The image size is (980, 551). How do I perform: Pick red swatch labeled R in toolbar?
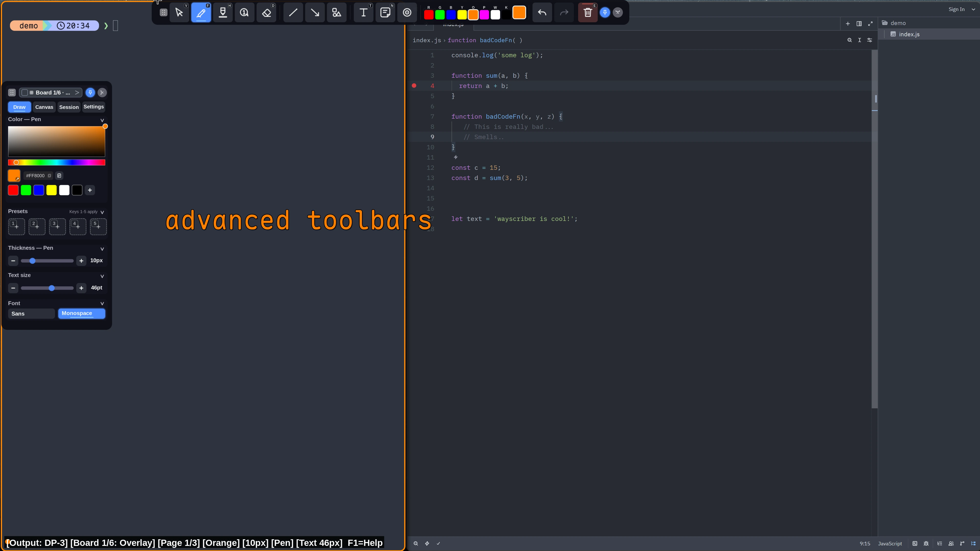(429, 15)
